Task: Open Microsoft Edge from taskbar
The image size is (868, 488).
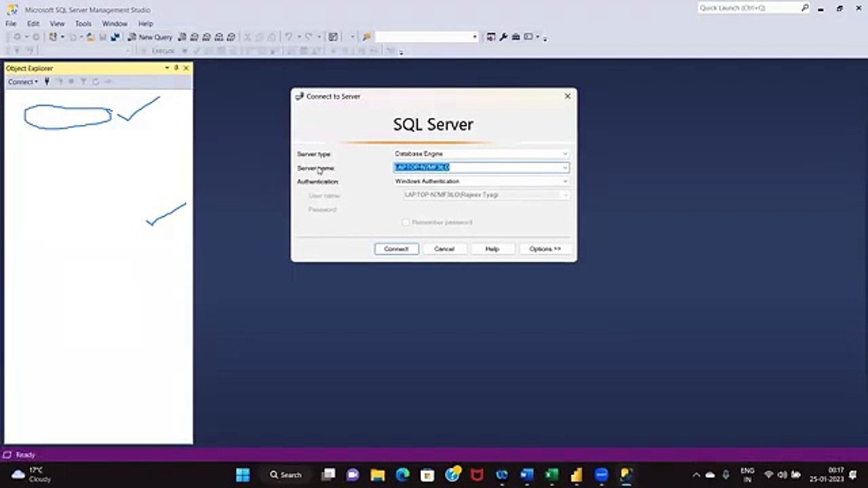Action: 402,474
